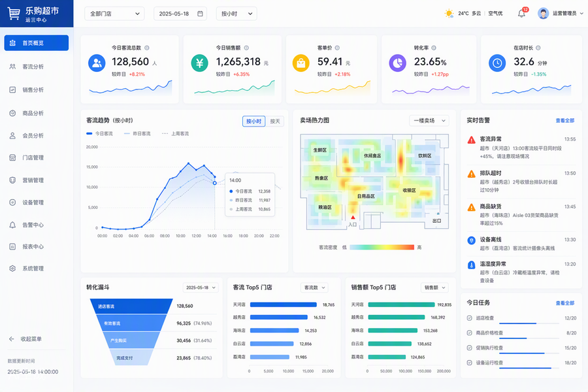
Task: Click the 今日客流总数 info icon
Action: pyautogui.click(x=146, y=48)
